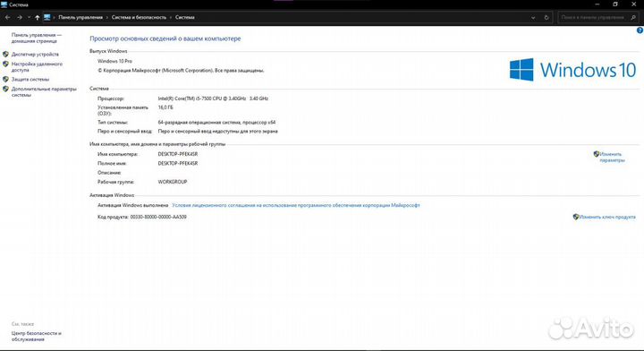Click product code 00330-80000-00000-AA509
This screenshot has width=644, height=351.
158,217
